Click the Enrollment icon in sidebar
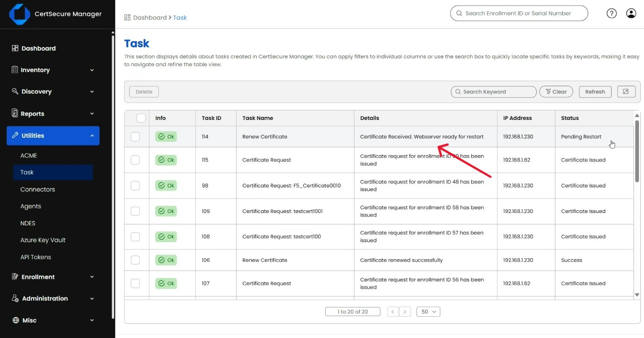The width and height of the screenshot is (644, 338). tap(15, 277)
